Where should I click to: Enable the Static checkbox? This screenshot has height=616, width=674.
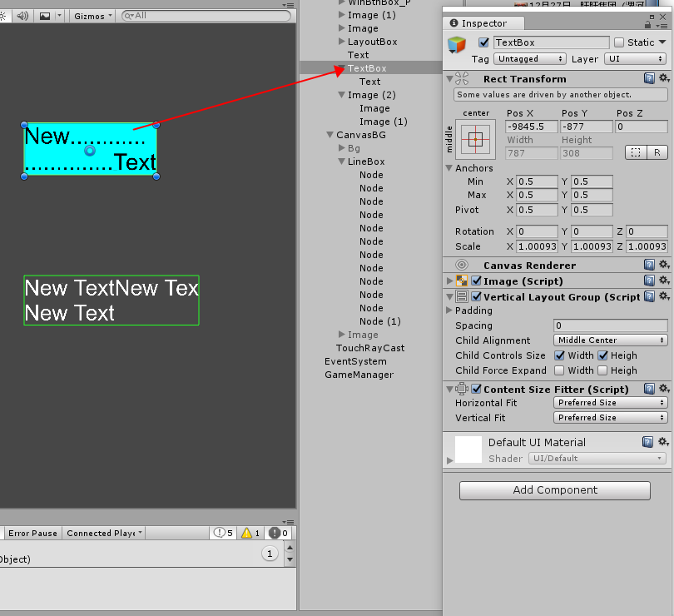[618, 42]
